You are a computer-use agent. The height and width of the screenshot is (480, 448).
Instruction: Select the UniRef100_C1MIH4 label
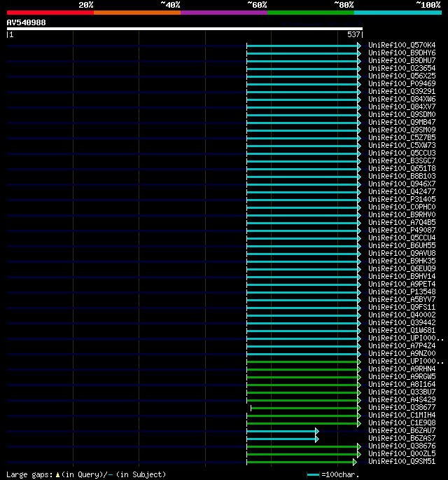(402, 415)
